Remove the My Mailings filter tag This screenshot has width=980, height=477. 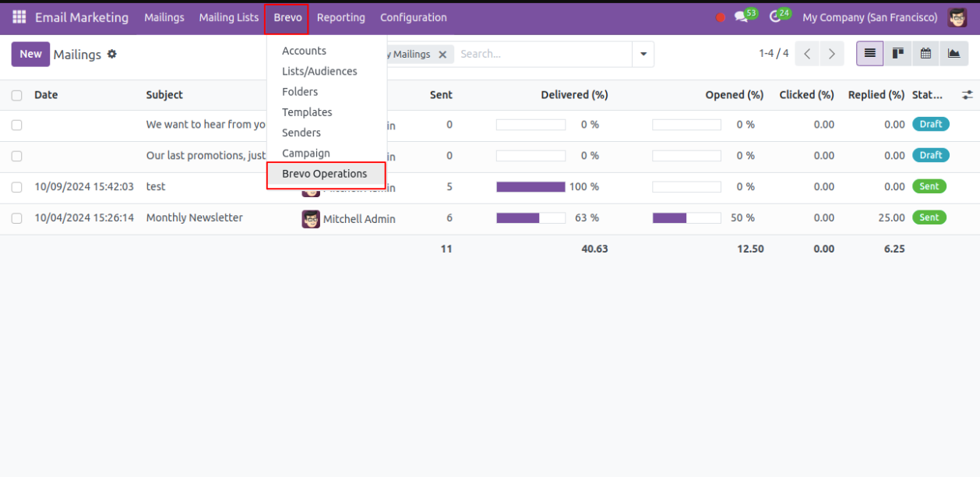[x=442, y=55]
